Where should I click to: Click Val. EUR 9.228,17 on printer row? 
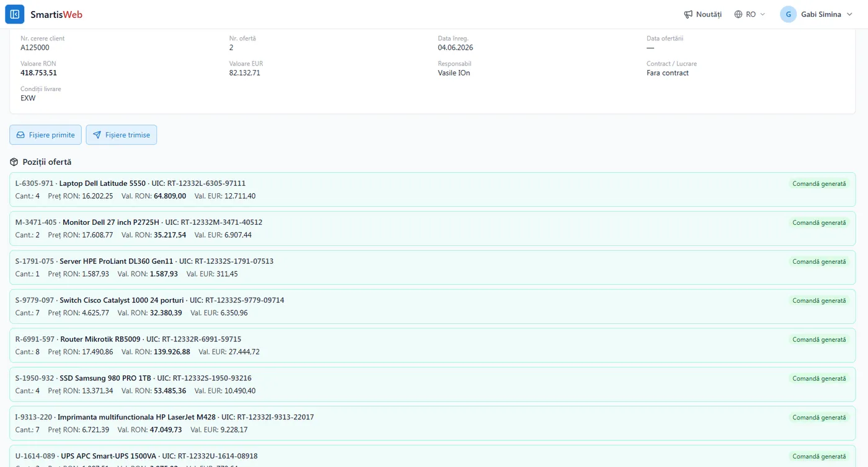click(x=234, y=430)
